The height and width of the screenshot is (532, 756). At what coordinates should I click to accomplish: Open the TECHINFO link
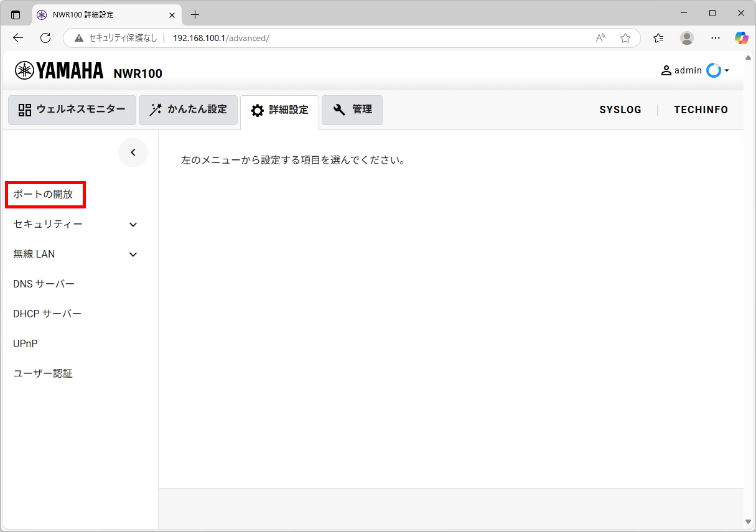tap(701, 110)
